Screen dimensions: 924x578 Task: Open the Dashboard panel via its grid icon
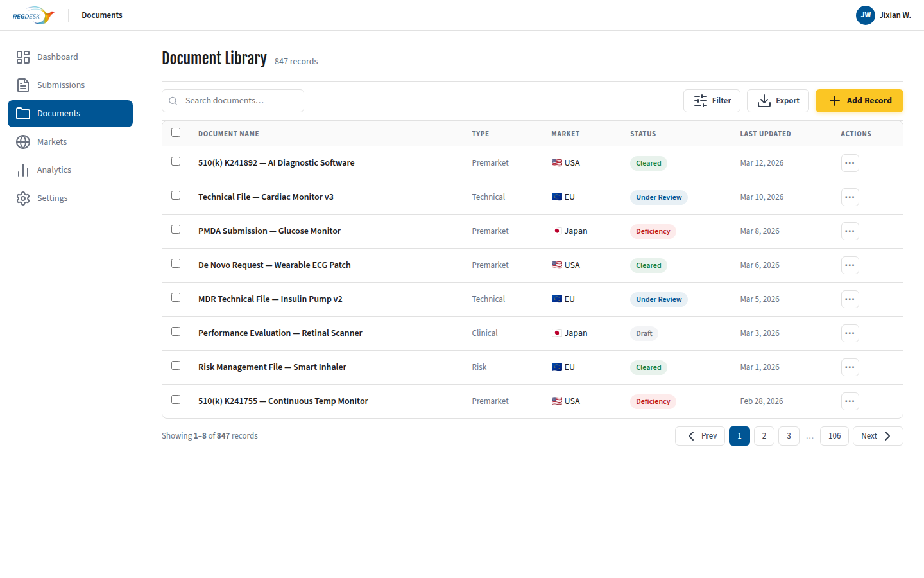coord(23,57)
